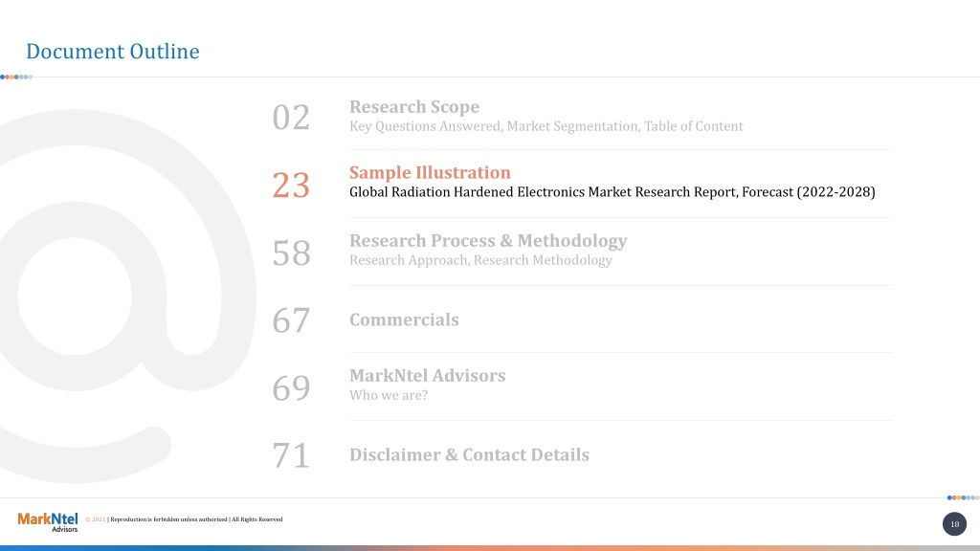Click the copyright notice 'Reproduction is forbidden unless authorized'

(168, 519)
